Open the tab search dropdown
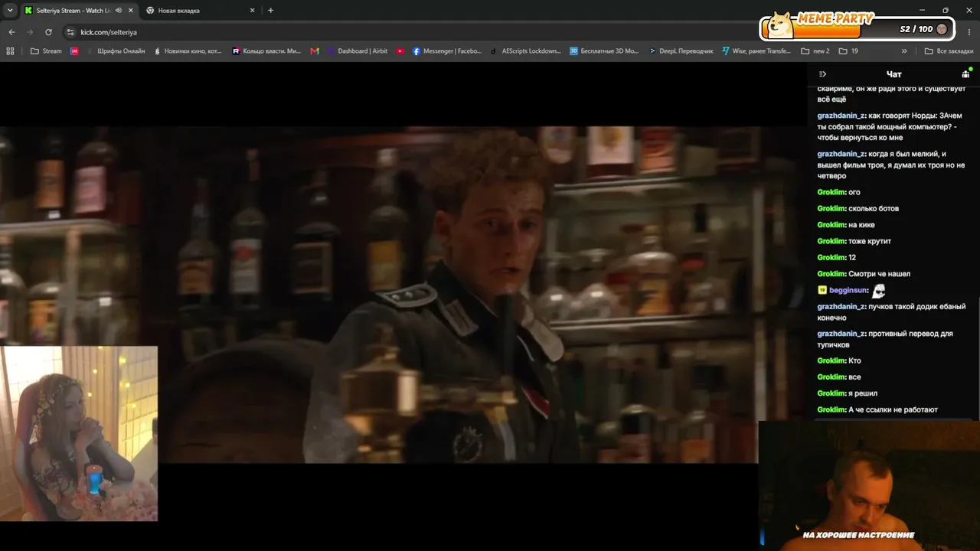The height and width of the screenshot is (551, 980). click(x=10, y=11)
